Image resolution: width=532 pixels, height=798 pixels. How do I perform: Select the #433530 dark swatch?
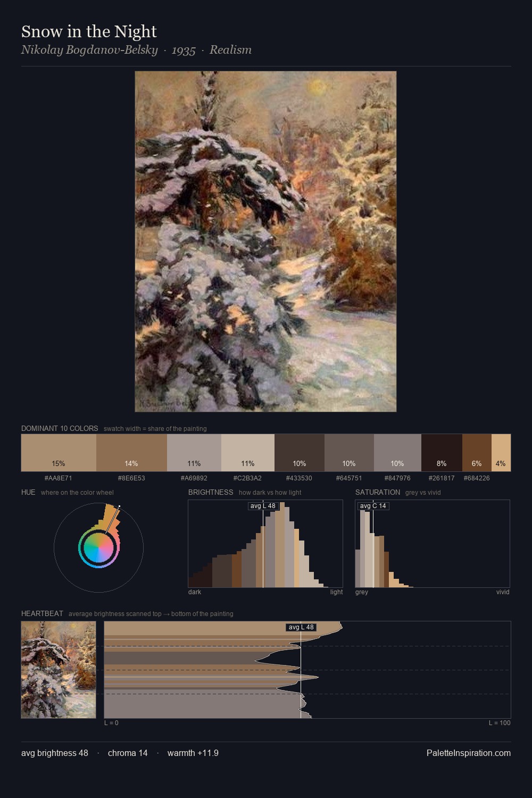tap(300, 453)
